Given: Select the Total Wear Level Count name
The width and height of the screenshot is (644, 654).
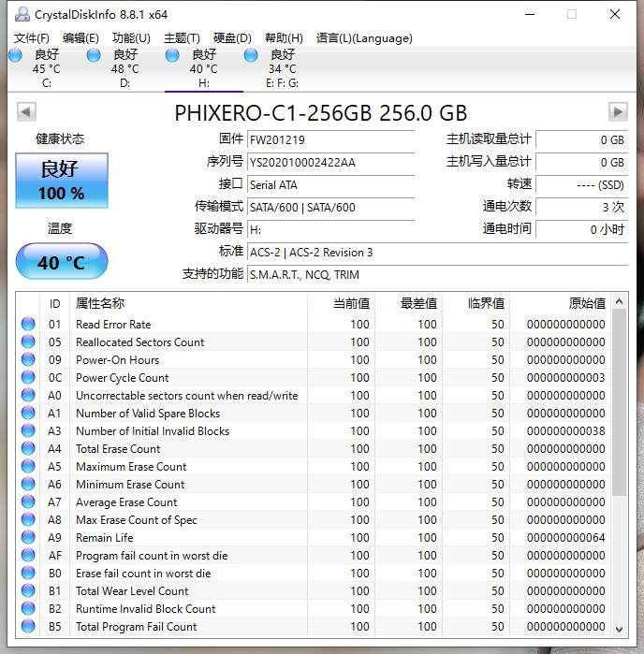Looking at the screenshot, I should pos(132,591).
